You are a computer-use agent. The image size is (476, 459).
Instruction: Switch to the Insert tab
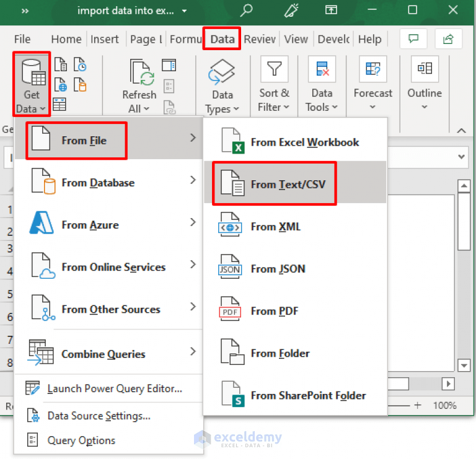(104, 39)
